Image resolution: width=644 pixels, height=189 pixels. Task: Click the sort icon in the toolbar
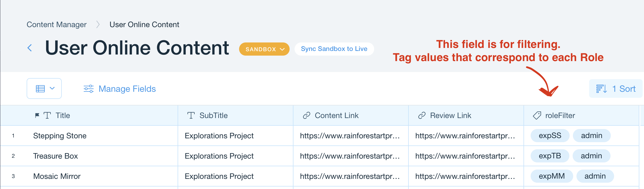click(601, 89)
